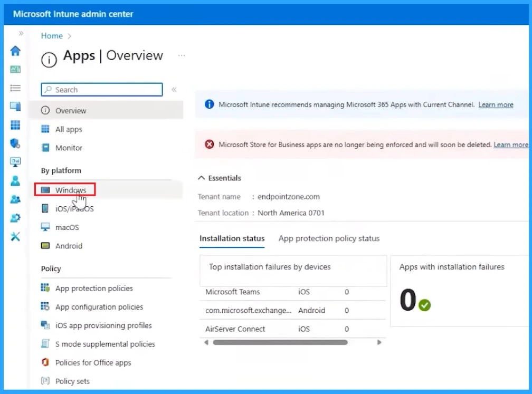This screenshot has width=532, height=394.
Task: Focus the menu Search box
Action: tap(102, 90)
